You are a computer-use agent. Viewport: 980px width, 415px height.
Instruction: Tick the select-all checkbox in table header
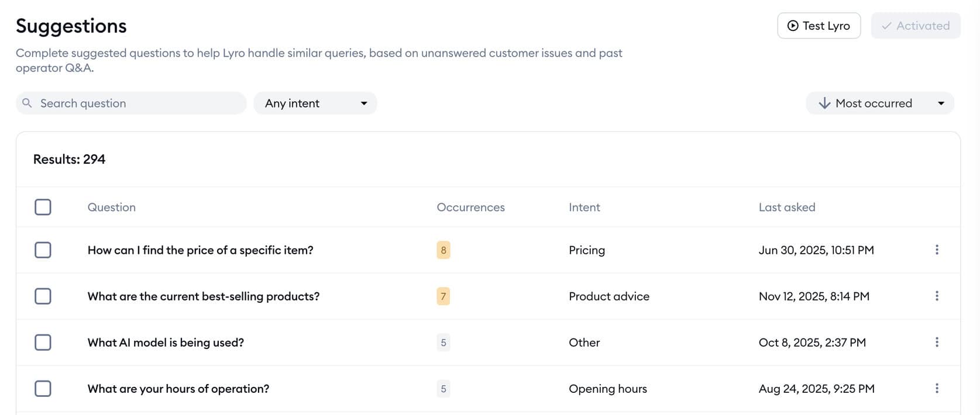click(x=43, y=207)
